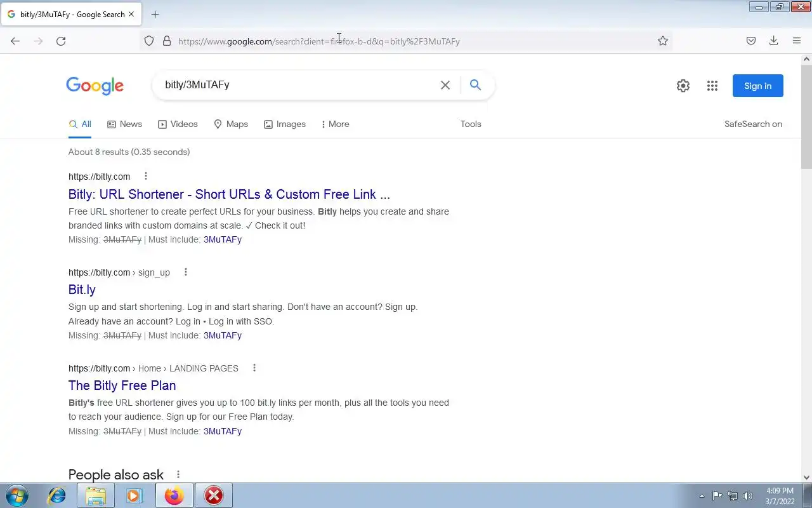Click the People also ask heading
This screenshot has width=812, height=508.
(x=116, y=475)
